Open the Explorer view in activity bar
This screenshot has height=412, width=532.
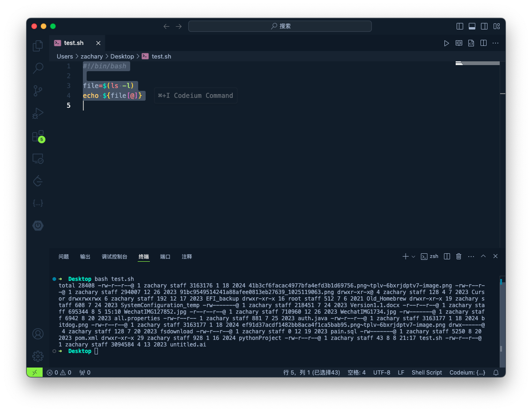click(x=37, y=46)
